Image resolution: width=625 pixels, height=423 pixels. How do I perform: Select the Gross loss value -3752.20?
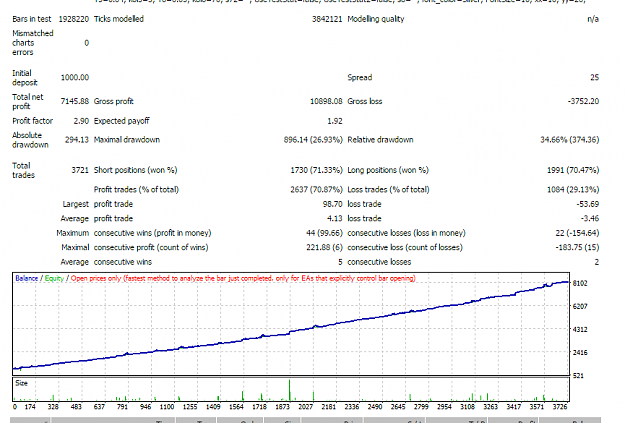[x=584, y=101]
